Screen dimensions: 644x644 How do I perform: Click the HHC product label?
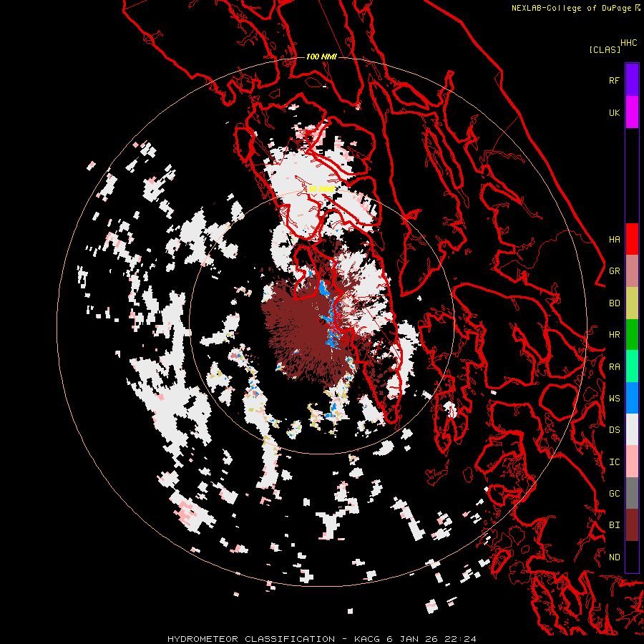(x=628, y=43)
